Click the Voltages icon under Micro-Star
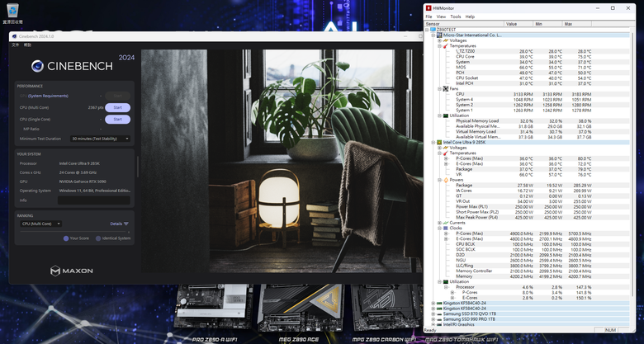This screenshot has width=644, height=344. tap(446, 40)
